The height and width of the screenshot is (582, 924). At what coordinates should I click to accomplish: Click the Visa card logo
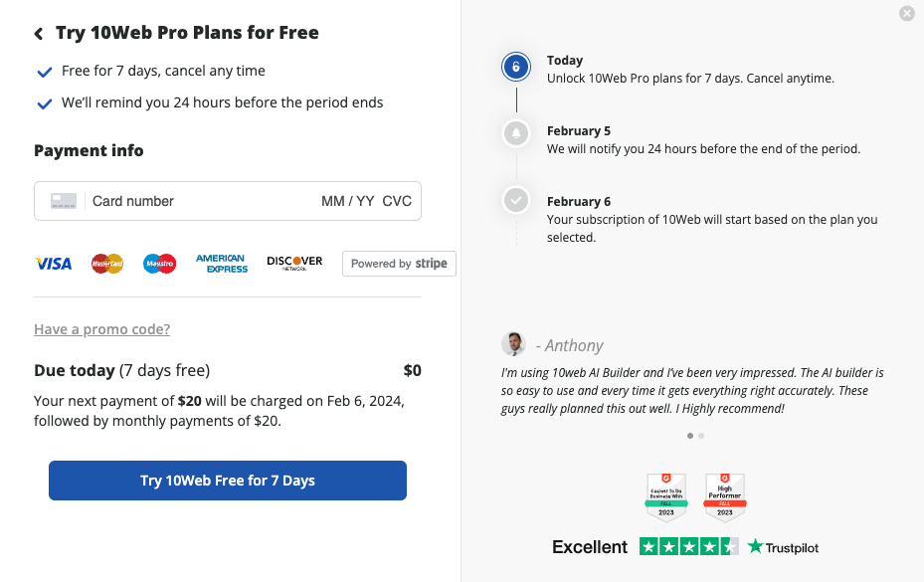coord(54,264)
